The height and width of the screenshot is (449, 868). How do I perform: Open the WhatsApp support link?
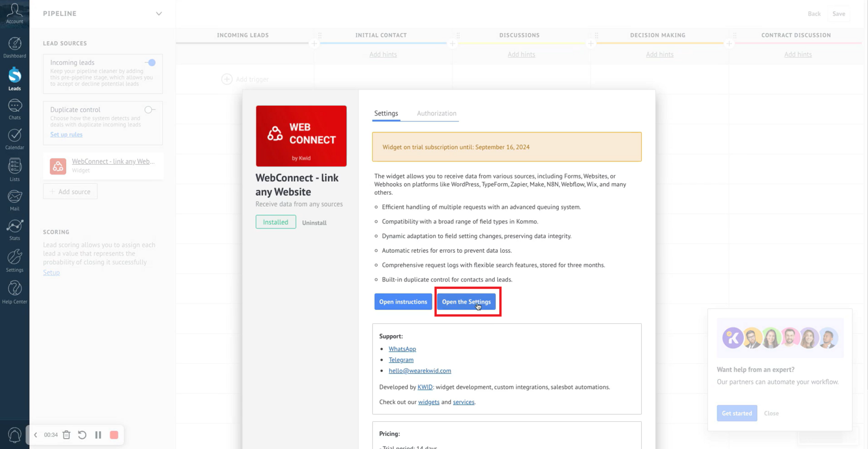pos(402,349)
